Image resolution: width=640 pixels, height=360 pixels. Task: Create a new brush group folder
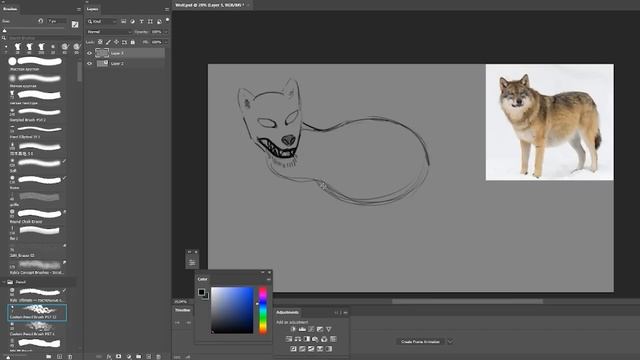pyautogui.click(x=49, y=356)
